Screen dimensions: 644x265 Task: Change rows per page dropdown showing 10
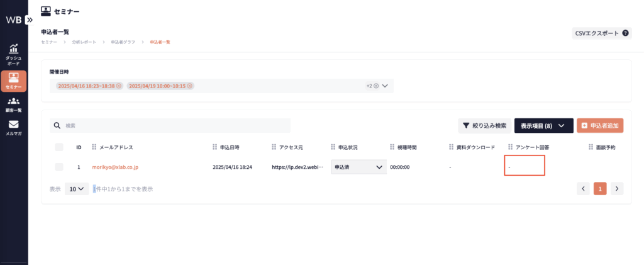pyautogui.click(x=77, y=189)
